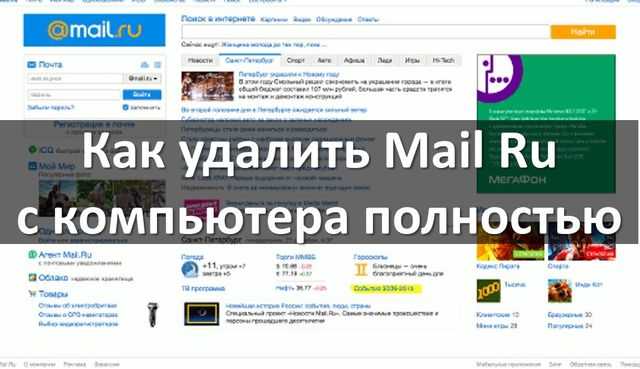Screen dimensions: 640x369
Task: Open the Мобильные приложения footer link
Action: point(508,364)
